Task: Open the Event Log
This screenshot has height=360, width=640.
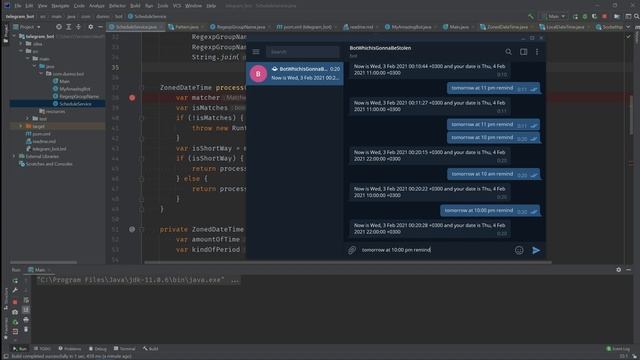Action: tap(618, 349)
